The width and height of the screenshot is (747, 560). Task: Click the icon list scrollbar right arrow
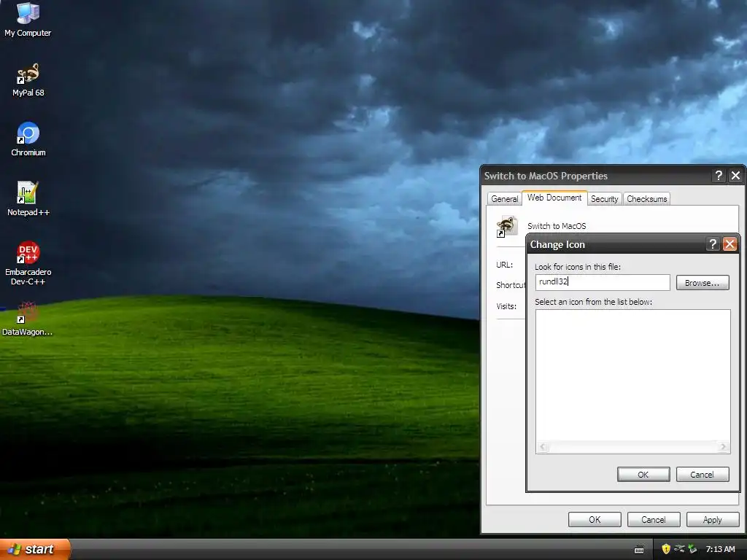[x=723, y=447]
